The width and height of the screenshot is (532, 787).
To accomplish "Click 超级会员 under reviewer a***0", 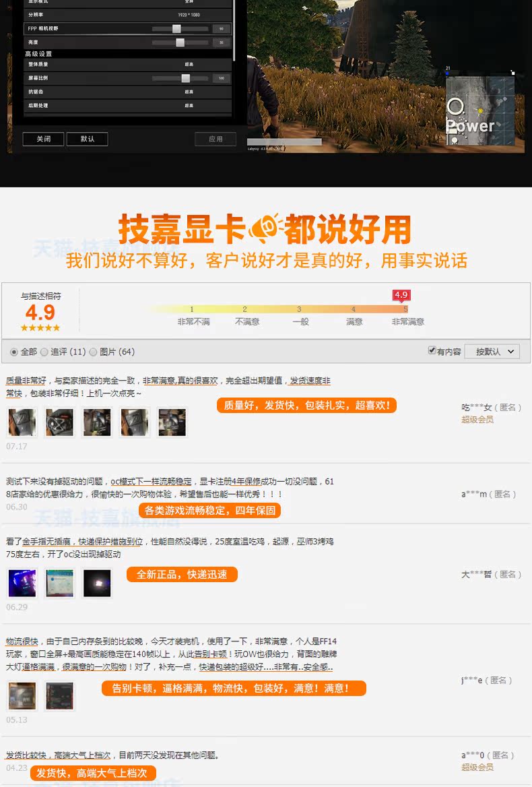I will tap(477, 767).
